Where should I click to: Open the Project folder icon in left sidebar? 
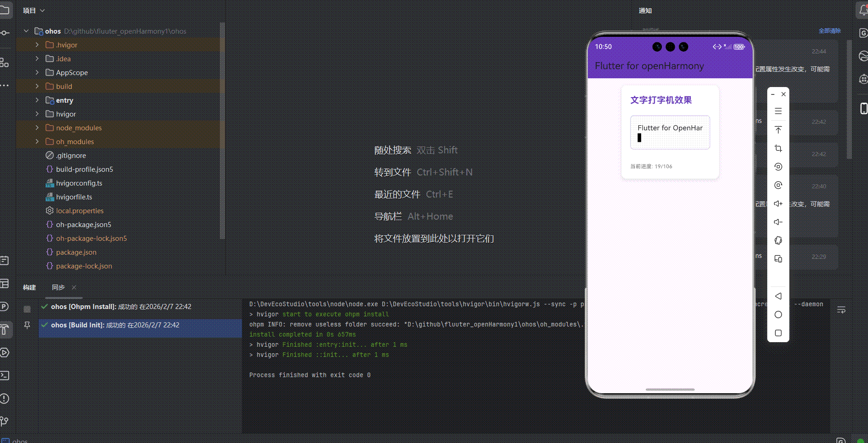point(4,10)
